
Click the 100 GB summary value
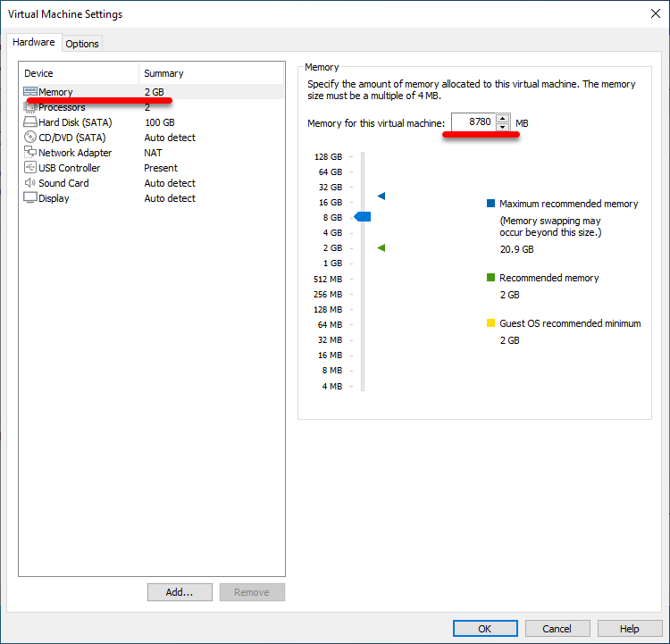click(160, 122)
